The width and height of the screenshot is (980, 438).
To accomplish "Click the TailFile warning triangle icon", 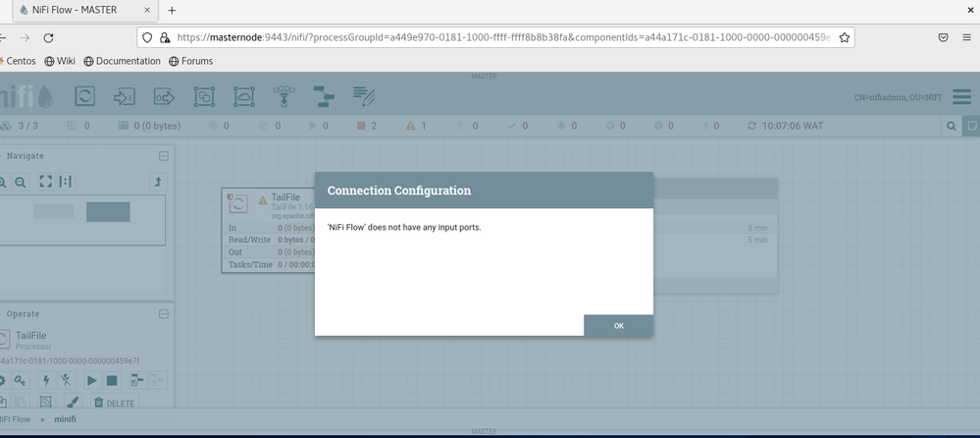I will coord(263,201).
